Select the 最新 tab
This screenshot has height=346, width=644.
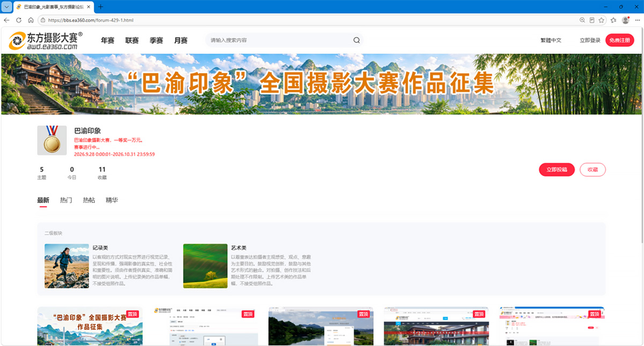43,200
